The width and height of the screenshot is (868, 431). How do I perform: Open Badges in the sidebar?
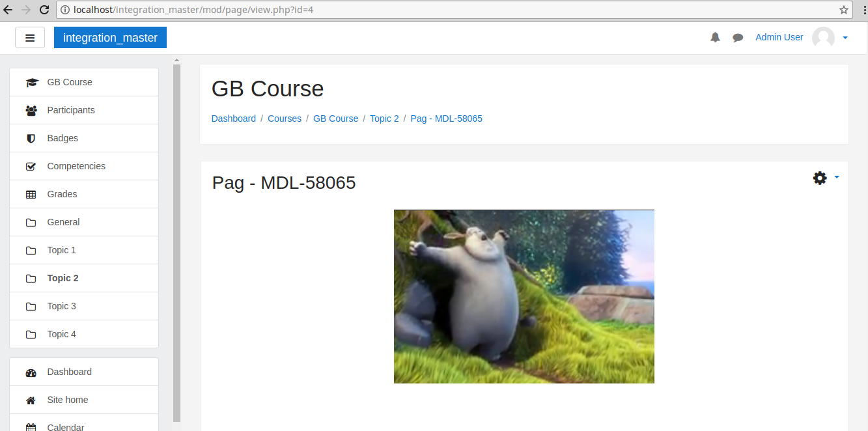84,138
